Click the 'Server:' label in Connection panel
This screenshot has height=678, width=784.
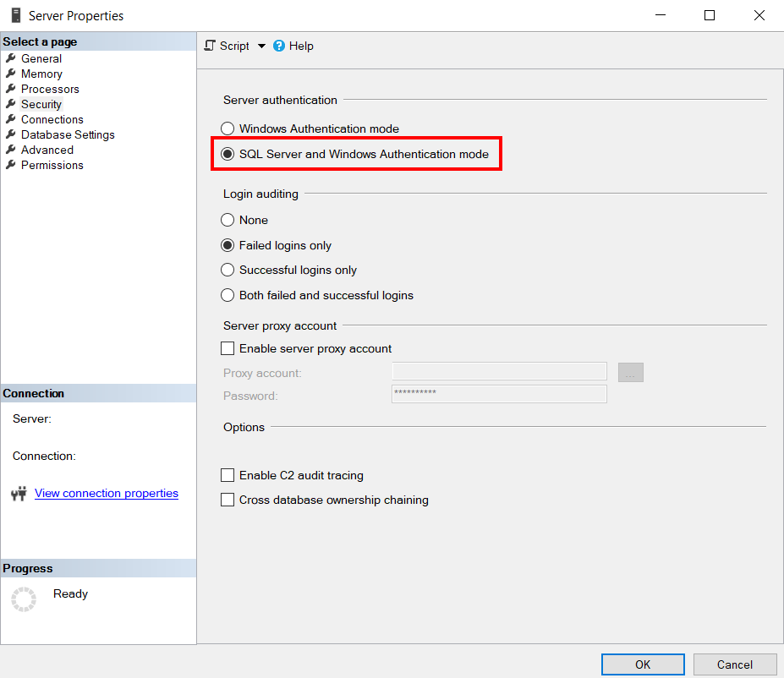tap(32, 418)
